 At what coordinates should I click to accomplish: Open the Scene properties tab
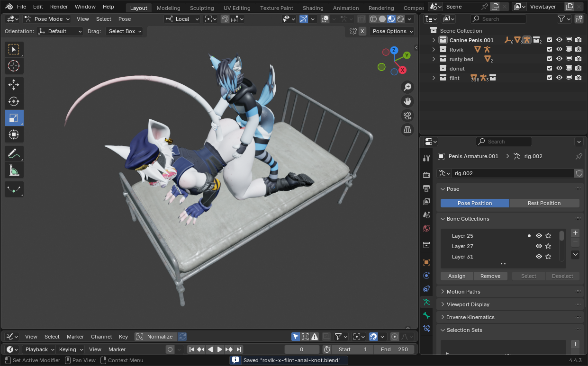click(426, 215)
